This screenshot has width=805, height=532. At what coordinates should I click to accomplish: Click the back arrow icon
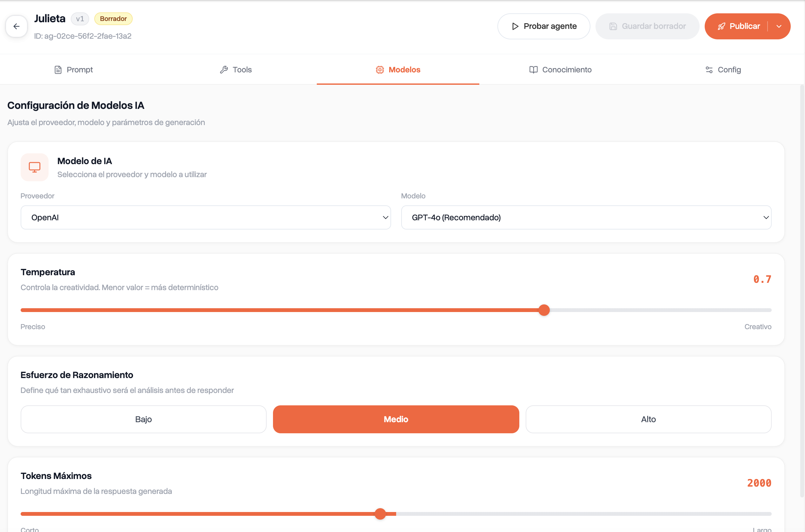(16, 26)
